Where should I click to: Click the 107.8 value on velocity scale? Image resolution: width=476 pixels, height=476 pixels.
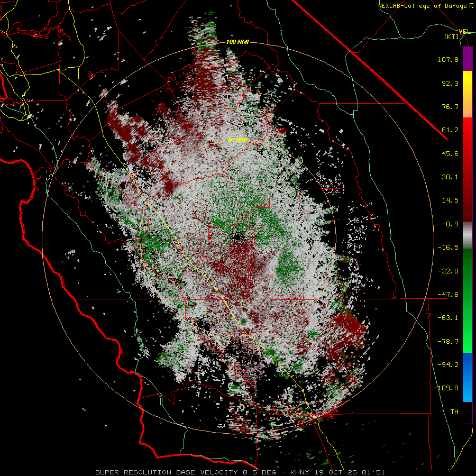tap(448, 59)
